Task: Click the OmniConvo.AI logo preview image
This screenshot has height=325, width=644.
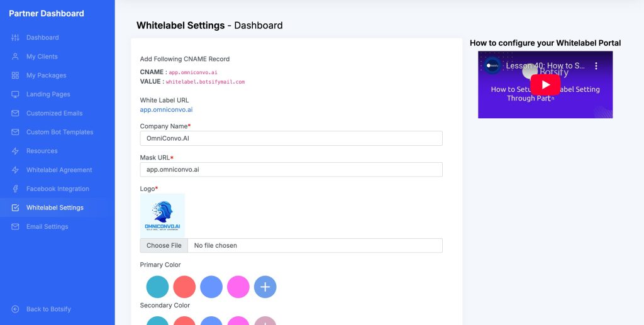Action: [162, 216]
